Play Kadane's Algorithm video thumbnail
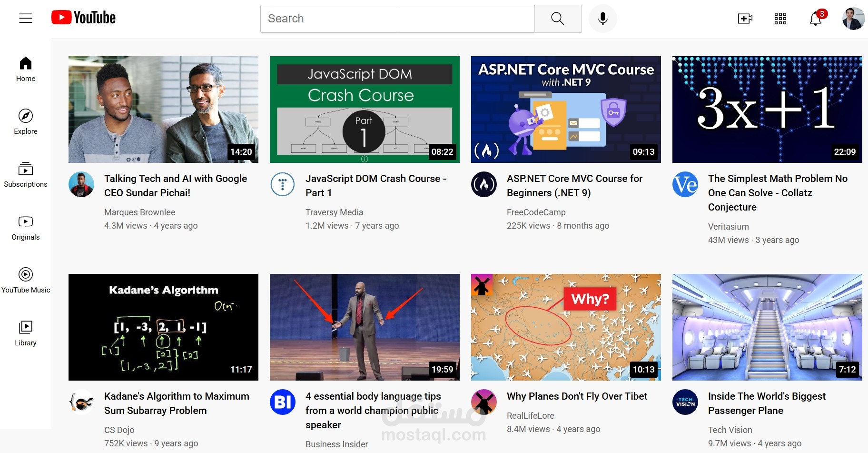The height and width of the screenshot is (453, 868). tap(163, 327)
